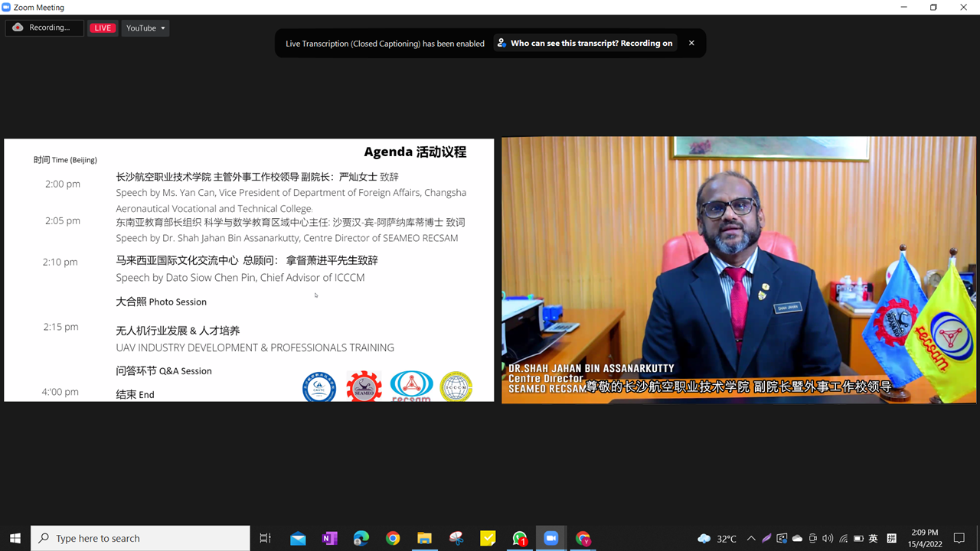Toggle the 英 input language indicator
Screen dimensions: 980x551
874,539
